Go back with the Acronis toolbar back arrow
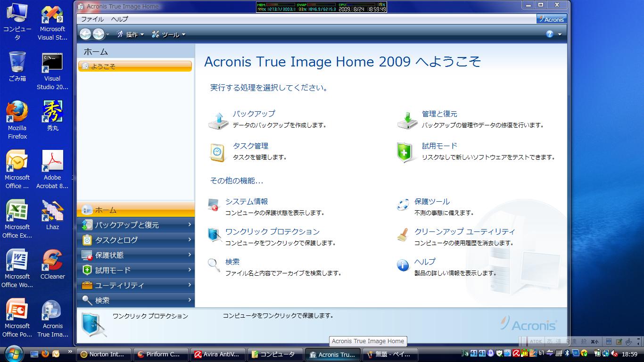The image size is (644, 362). tap(85, 34)
